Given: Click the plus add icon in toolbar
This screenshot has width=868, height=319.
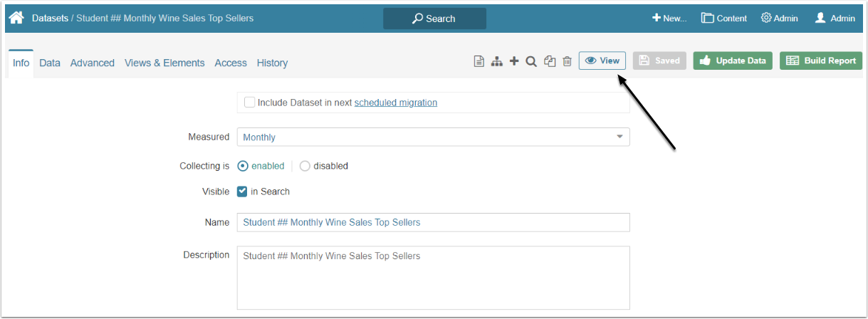Looking at the screenshot, I should (514, 61).
